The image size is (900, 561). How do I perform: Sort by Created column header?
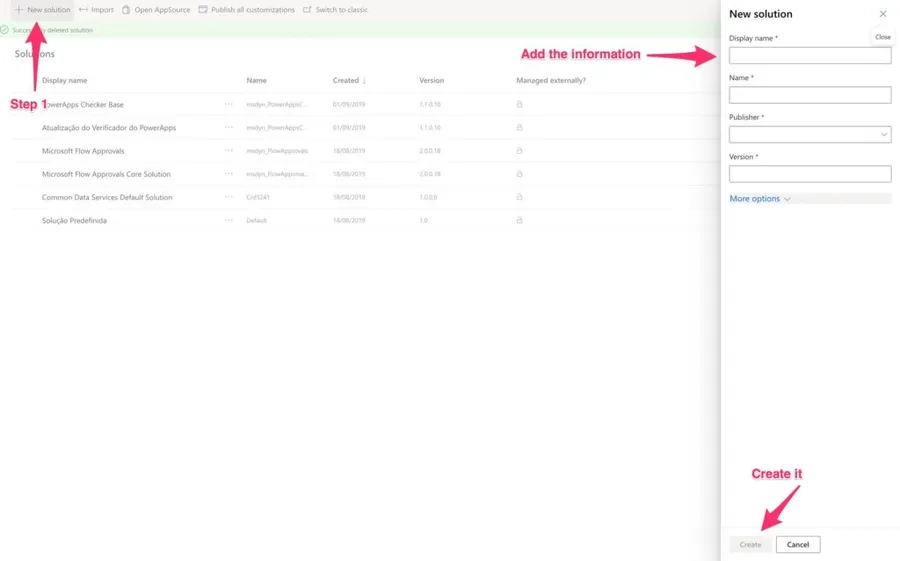click(346, 80)
